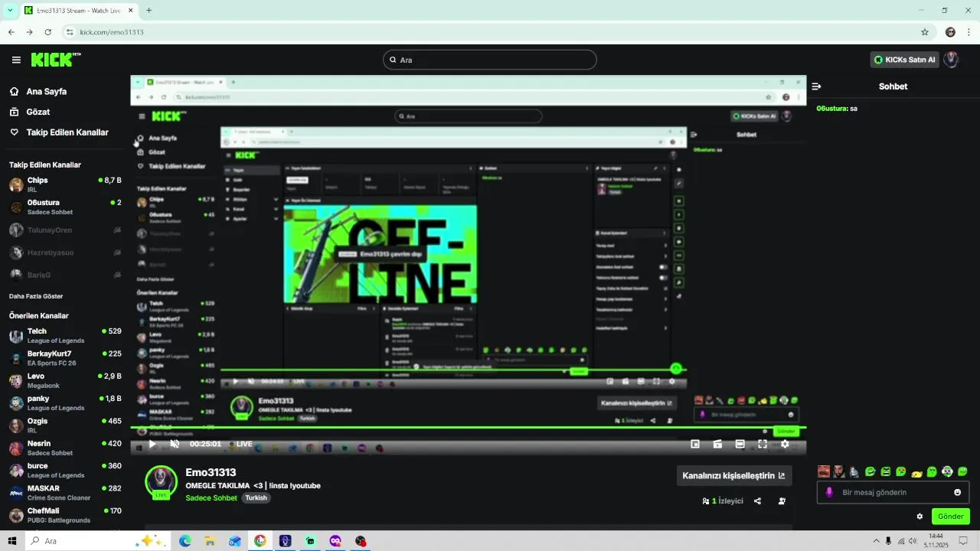The image size is (980, 551).
Task: Click the user icon next to share
Action: click(x=782, y=501)
